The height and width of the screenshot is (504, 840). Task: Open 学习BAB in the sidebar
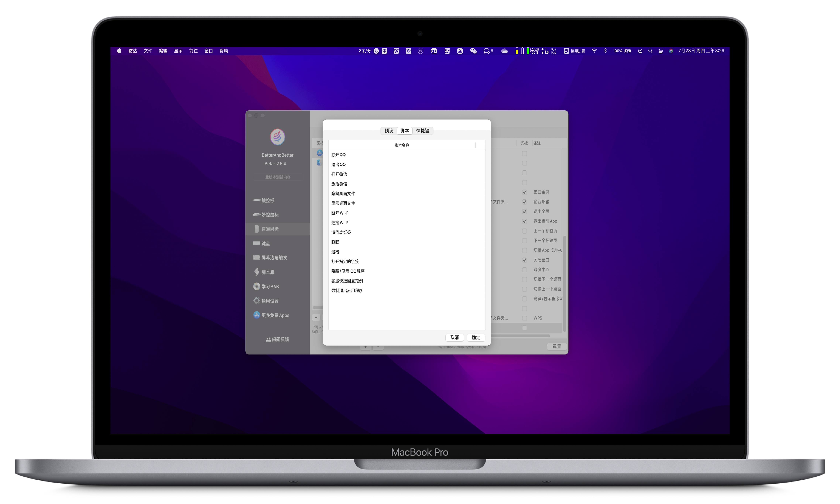(277, 287)
